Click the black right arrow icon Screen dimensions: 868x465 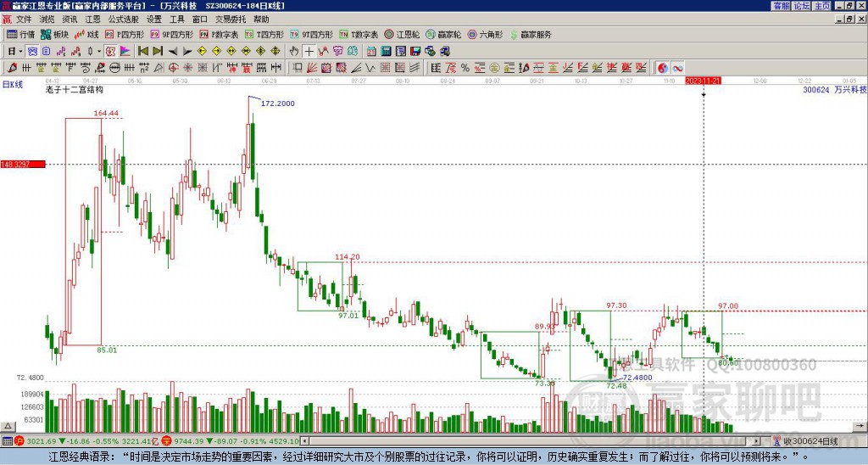point(187,52)
